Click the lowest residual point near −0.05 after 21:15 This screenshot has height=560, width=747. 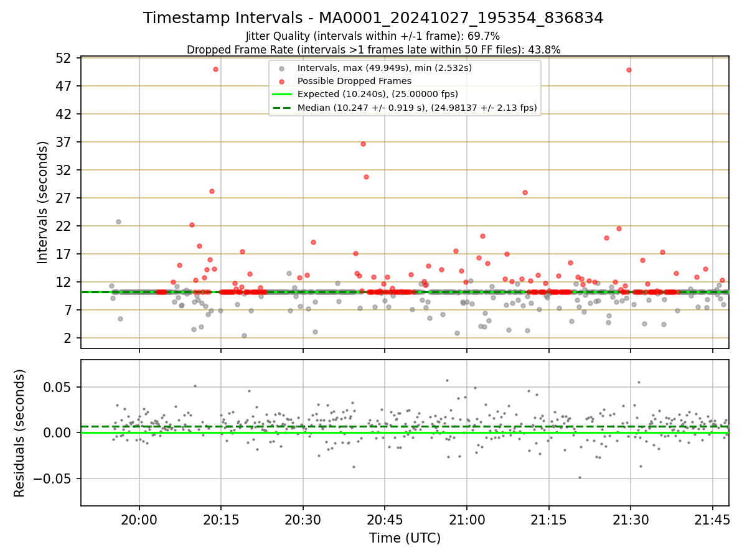[580, 478]
